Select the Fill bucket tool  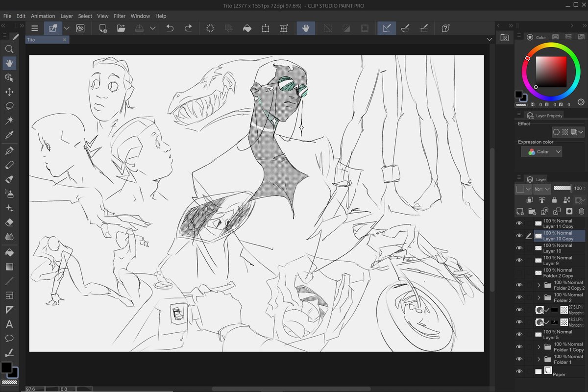tap(9, 253)
